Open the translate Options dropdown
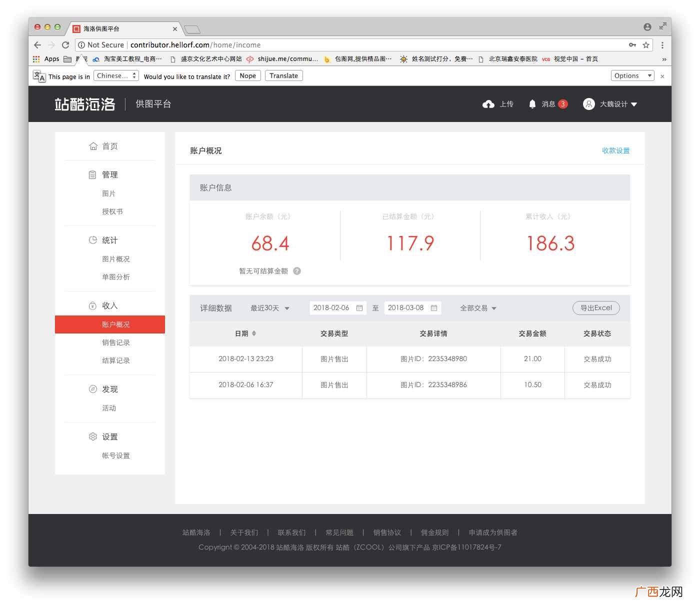Image resolution: width=700 pixels, height=606 pixels. tap(632, 75)
